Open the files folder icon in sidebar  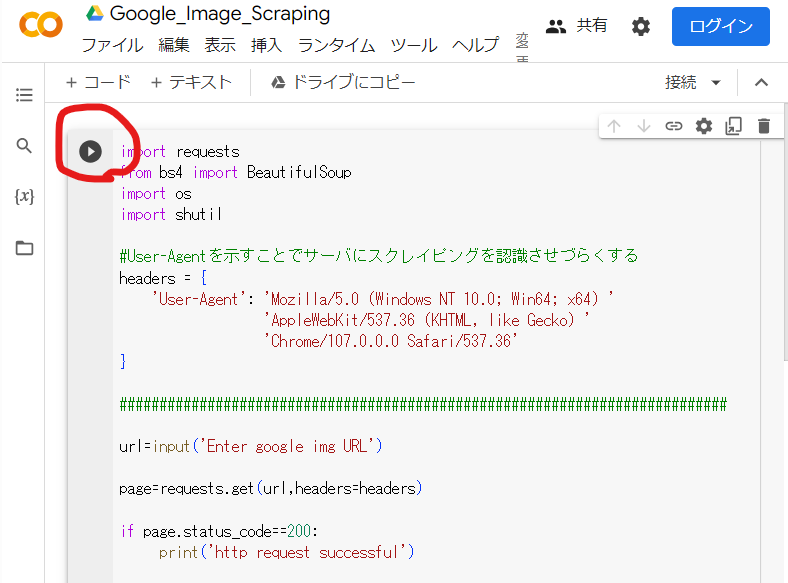(24, 248)
